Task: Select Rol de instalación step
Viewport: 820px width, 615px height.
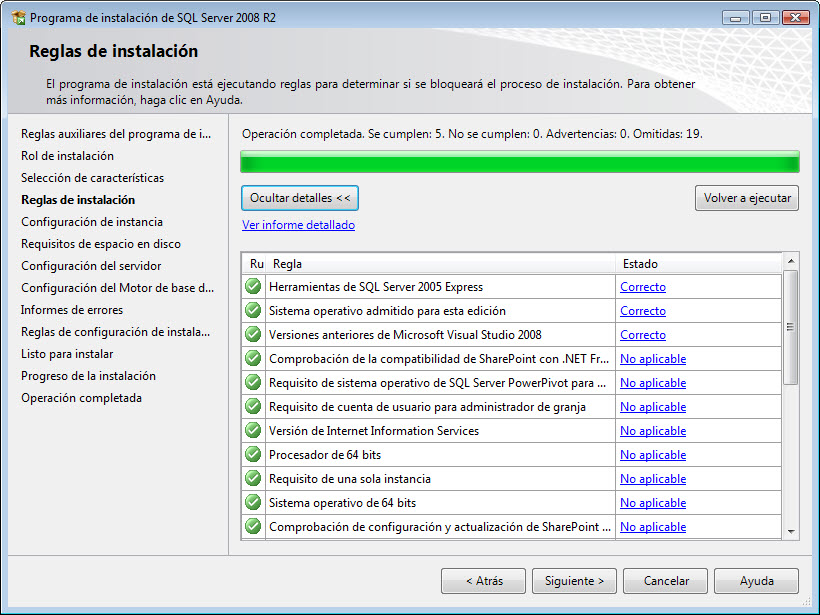Action: (67, 156)
